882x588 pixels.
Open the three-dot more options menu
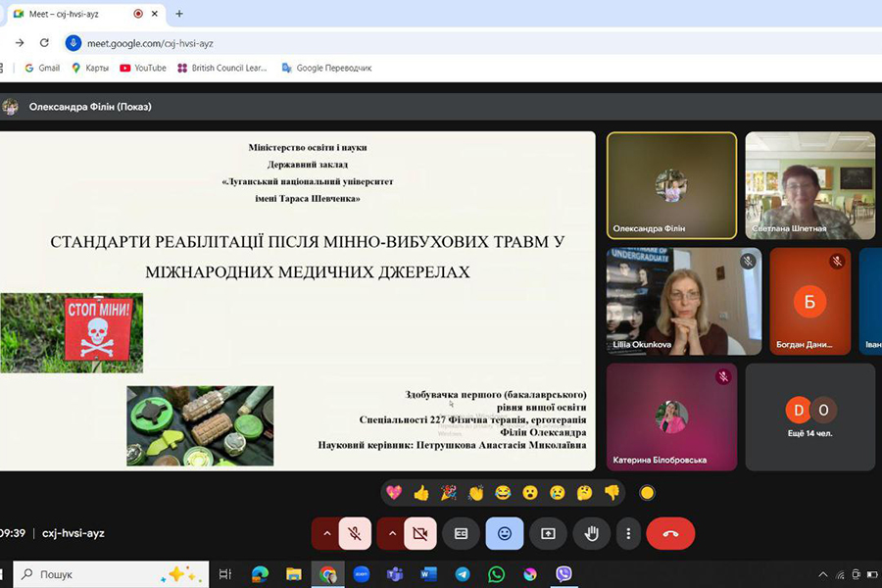pyautogui.click(x=628, y=533)
